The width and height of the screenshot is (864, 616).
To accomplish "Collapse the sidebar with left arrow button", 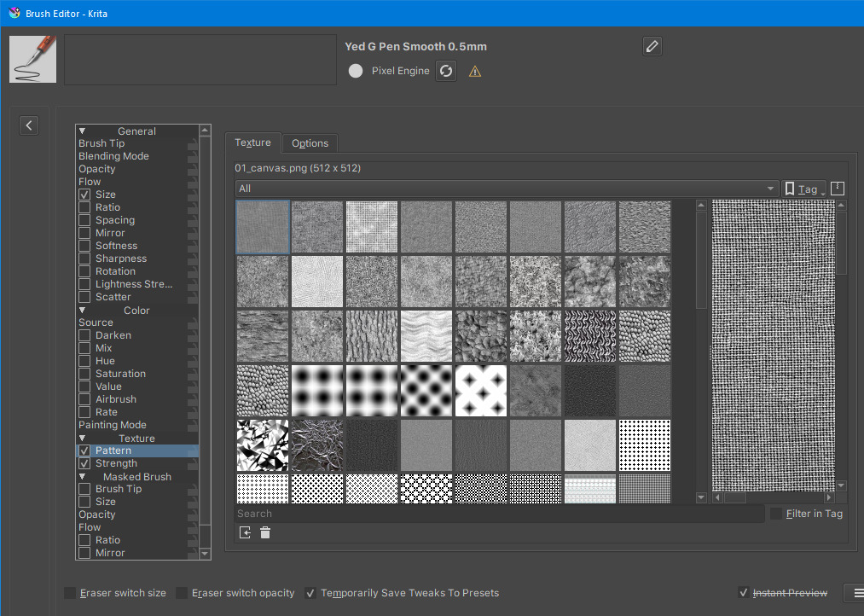I will pos(29,125).
